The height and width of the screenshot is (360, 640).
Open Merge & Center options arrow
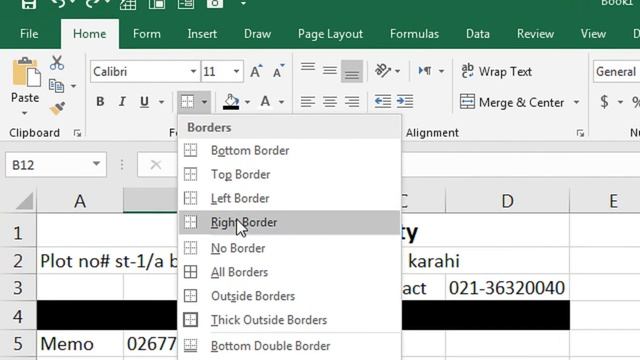(x=577, y=102)
